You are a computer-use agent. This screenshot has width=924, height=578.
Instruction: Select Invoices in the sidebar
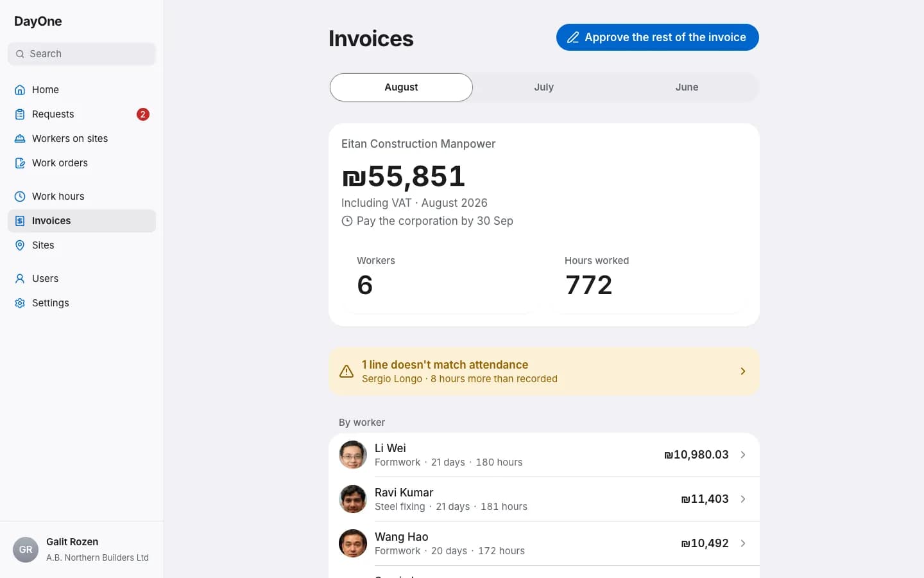(x=81, y=221)
